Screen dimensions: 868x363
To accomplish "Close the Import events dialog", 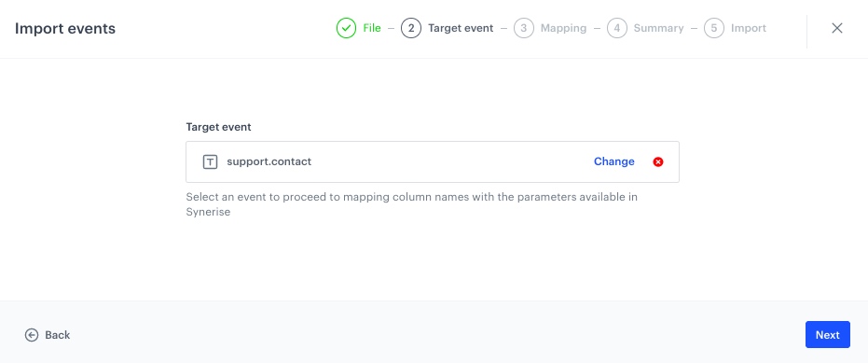I will coord(837,28).
